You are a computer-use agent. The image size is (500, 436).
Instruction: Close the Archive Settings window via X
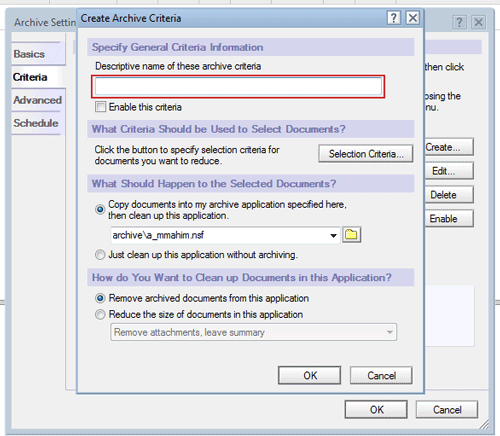pyautogui.click(x=478, y=22)
